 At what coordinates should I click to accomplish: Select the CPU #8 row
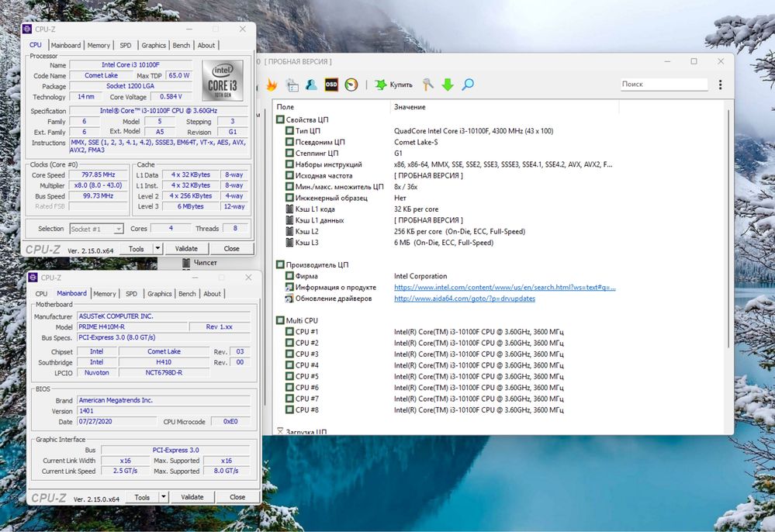click(449, 409)
